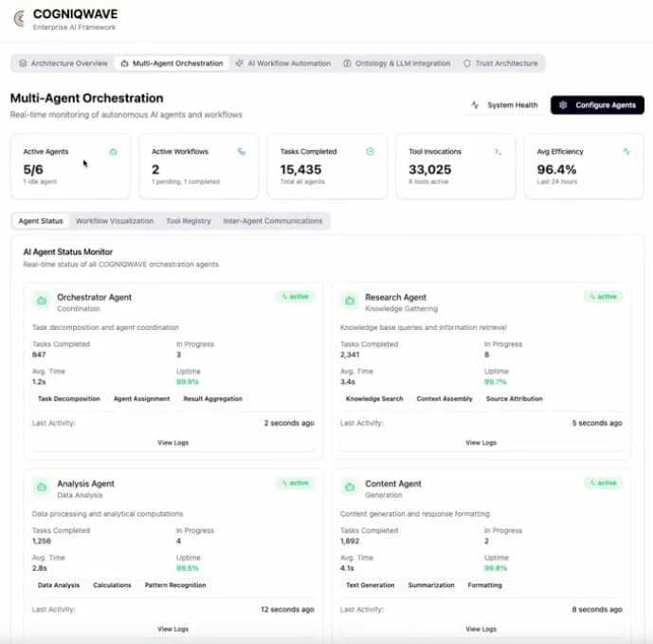Click the Multi-Agent Orchestration robot icon
The width and height of the screenshot is (653, 644).
coord(124,64)
